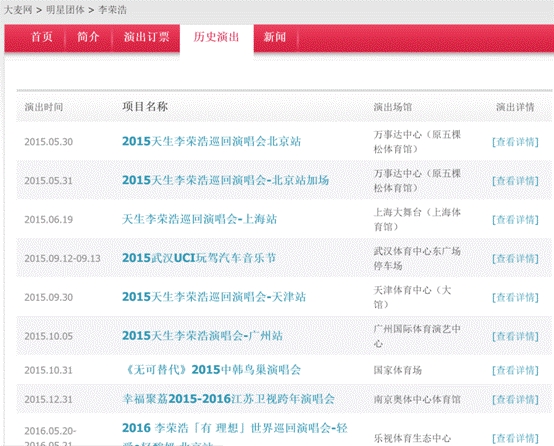View details for 2015.09.12-09.13 festival
Viewport: 554px width, 446px height.
point(515,259)
